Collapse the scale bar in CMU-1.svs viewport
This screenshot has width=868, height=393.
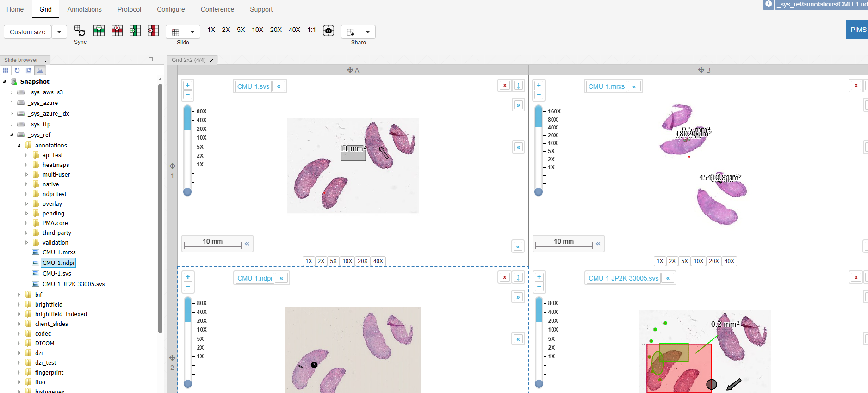(x=247, y=244)
